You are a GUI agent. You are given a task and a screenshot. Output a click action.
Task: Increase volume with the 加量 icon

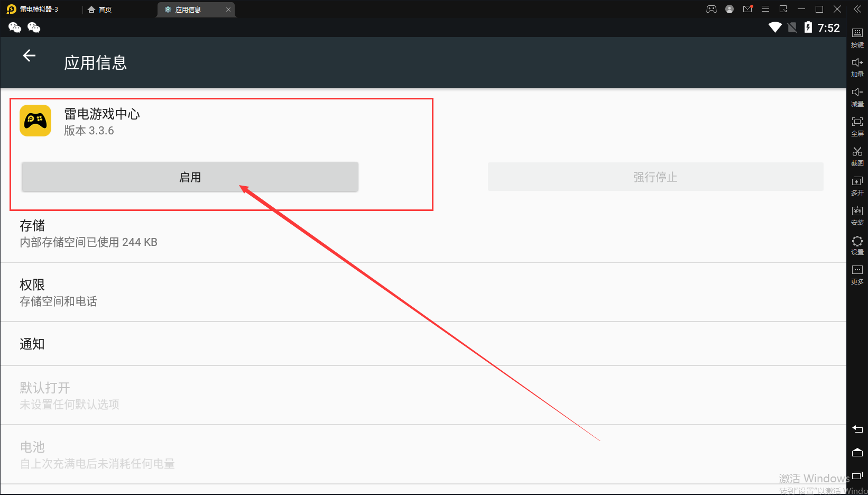pos(857,66)
